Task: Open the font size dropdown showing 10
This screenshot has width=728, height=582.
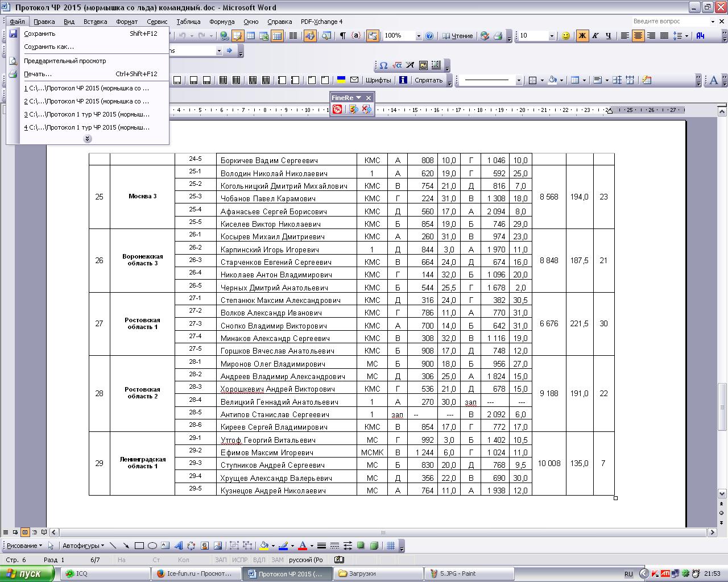Action: pyautogui.click(x=551, y=36)
